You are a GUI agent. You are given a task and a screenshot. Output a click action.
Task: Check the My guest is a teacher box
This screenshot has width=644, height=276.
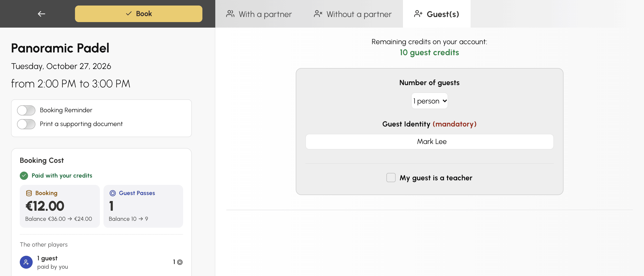(x=391, y=178)
